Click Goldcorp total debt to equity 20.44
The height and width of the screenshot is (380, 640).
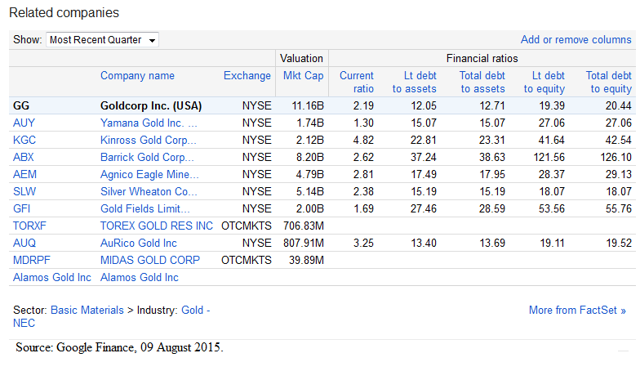[x=618, y=106]
